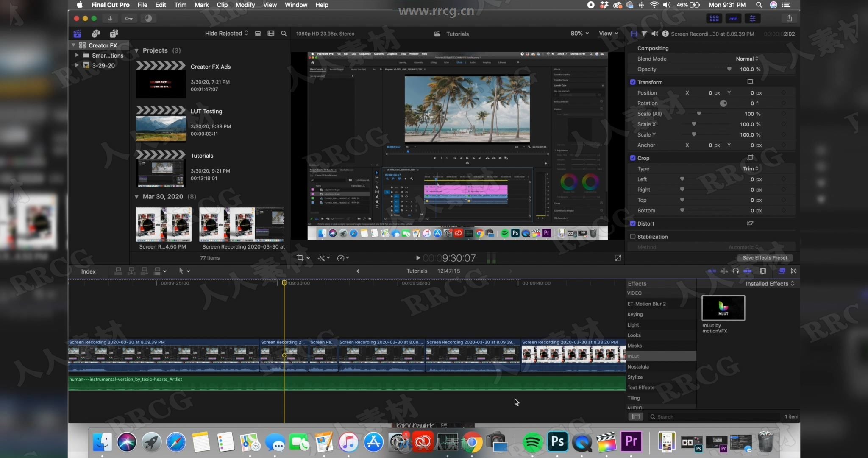
Task: Click the browser search magnifier icon
Action: [x=284, y=34]
